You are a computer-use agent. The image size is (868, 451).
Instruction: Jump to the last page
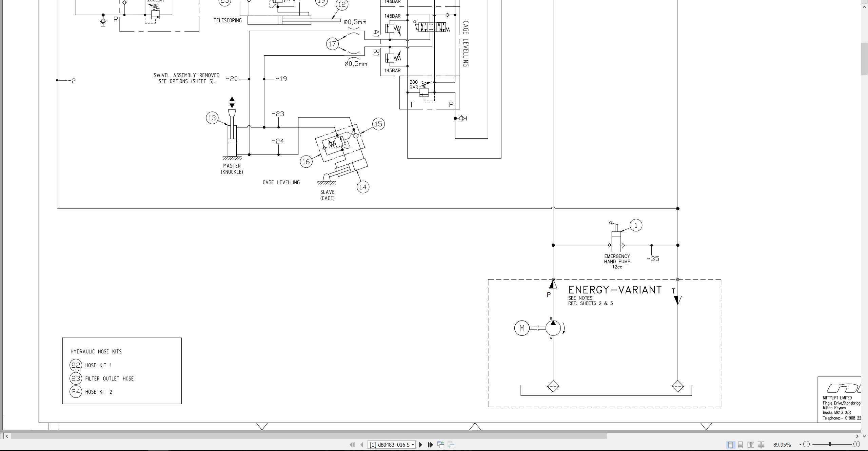[x=431, y=445]
